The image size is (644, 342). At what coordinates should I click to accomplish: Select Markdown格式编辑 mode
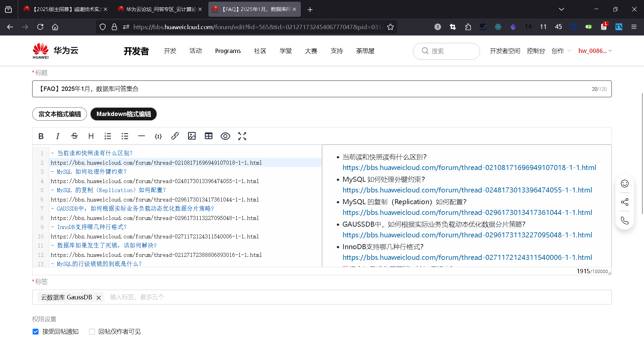123,114
